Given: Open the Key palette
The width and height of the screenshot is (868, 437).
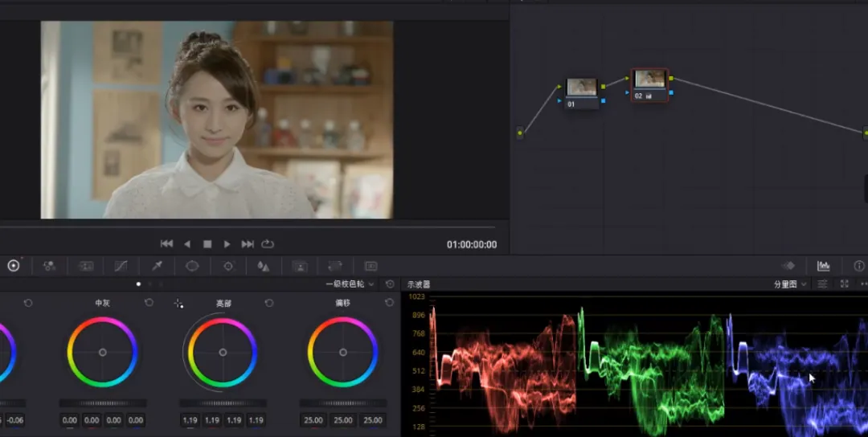Looking at the screenshot, I should pyautogui.click(x=300, y=266).
